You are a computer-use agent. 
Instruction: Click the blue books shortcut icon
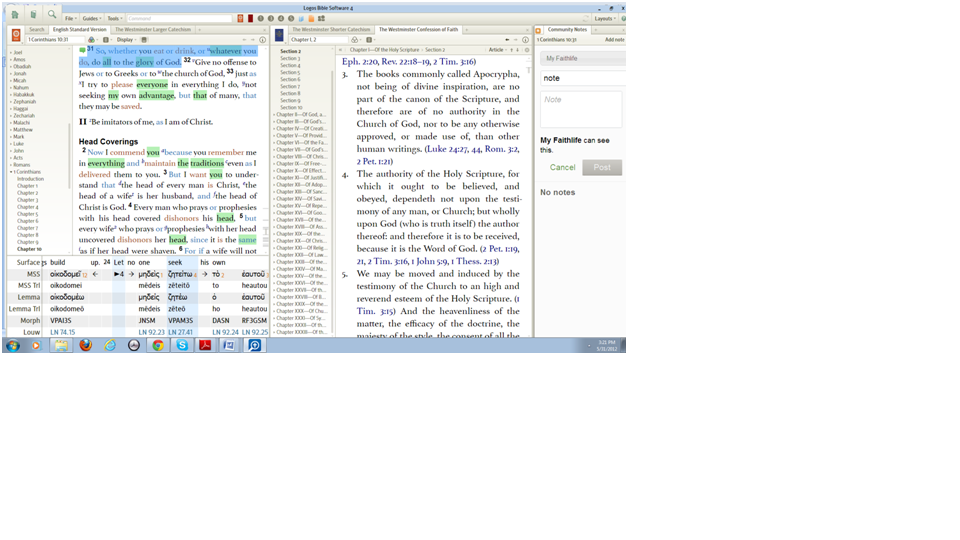pos(301,18)
